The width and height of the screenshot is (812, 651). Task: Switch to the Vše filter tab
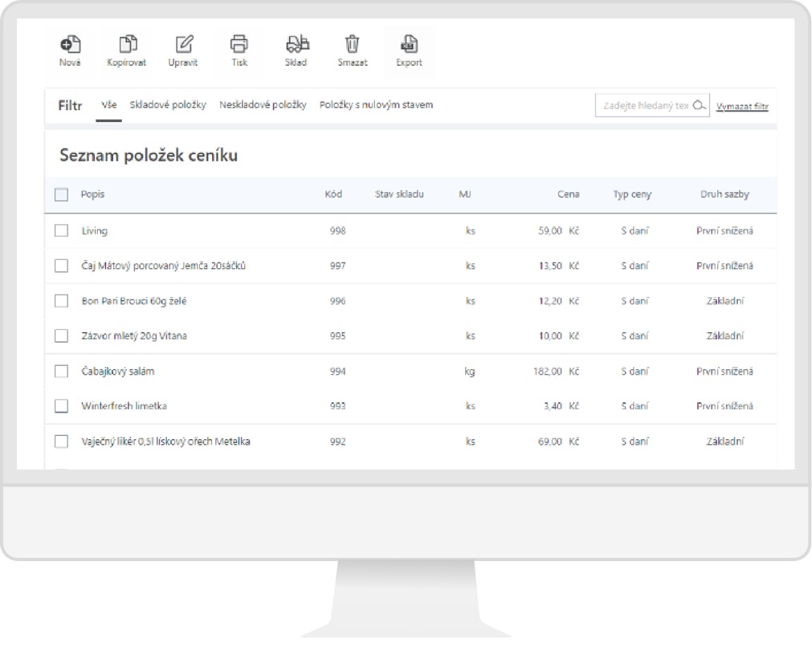click(x=108, y=105)
